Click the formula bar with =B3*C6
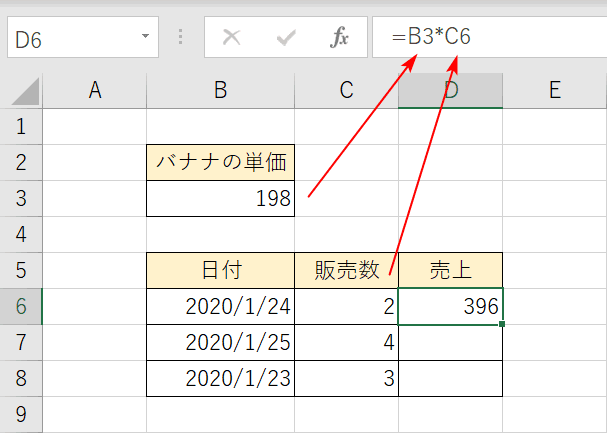Image resolution: width=607 pixels, height=433 pixels. click(x=489, y=38)
